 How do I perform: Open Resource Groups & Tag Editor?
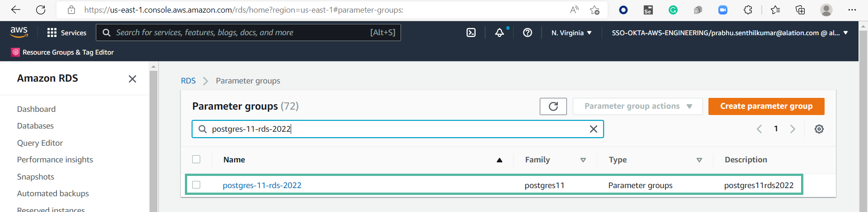point(63,52)
